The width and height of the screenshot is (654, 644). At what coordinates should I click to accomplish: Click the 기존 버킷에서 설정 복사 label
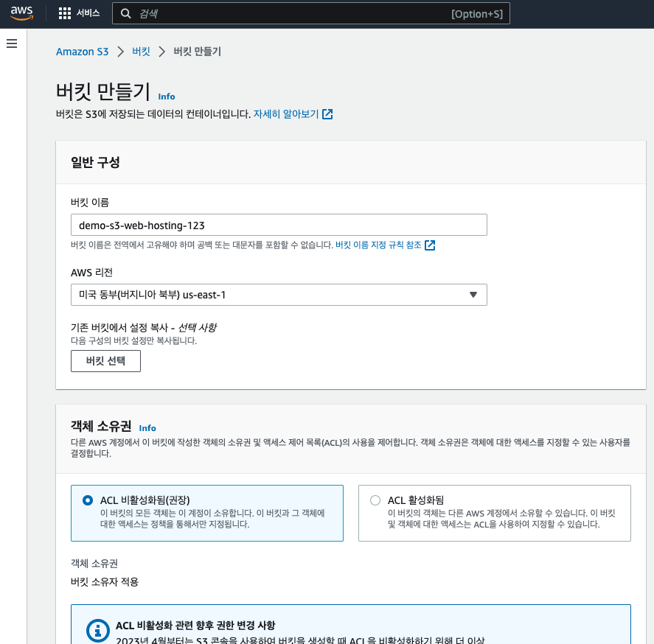pyautogui.click(x=144, y=328)
